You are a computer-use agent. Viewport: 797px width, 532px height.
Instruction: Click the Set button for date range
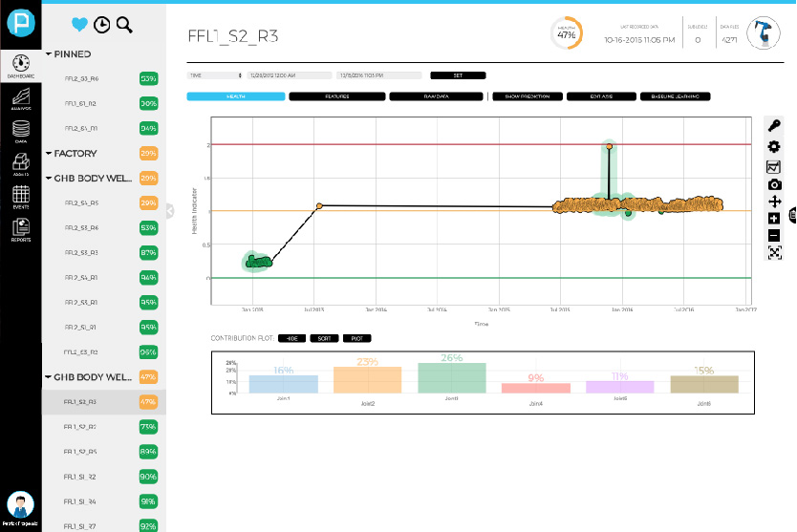[x=458, y=74]
